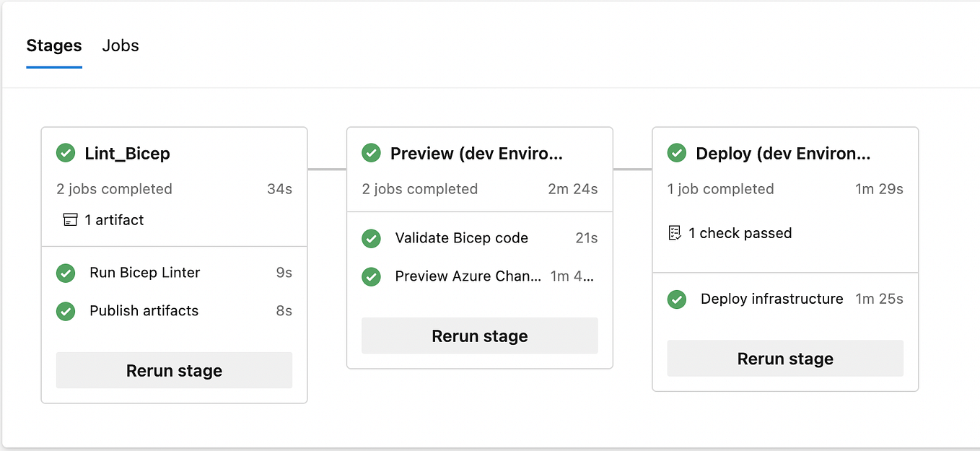
Task: Open the Lint_Bicep stage title
Action: [127, 154]
